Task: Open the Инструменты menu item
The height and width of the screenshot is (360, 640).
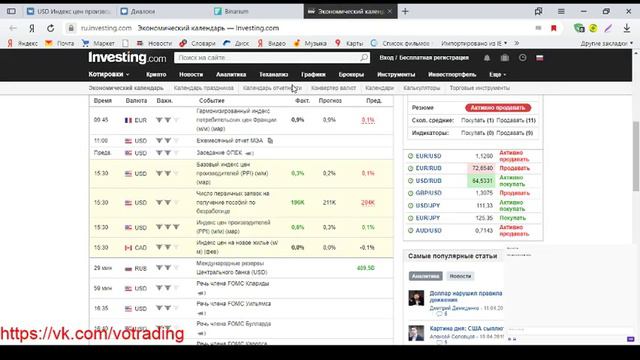Action: [x=396, y=75]
